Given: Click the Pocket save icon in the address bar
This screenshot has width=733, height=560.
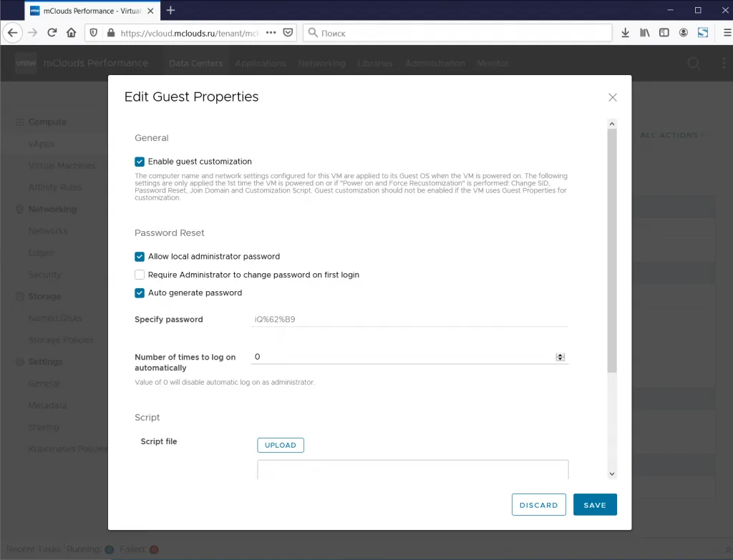Looking at the screenshot, I should (288, 33).
